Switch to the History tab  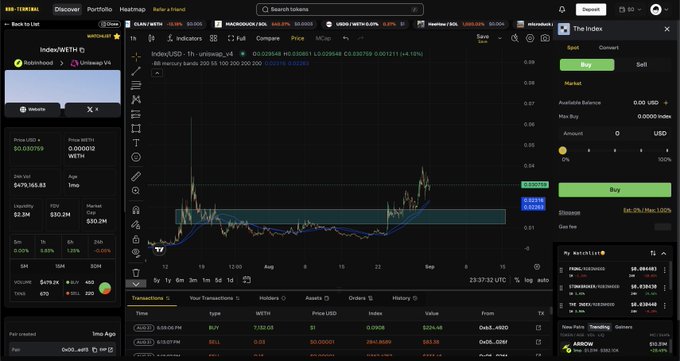pos(405,298)
